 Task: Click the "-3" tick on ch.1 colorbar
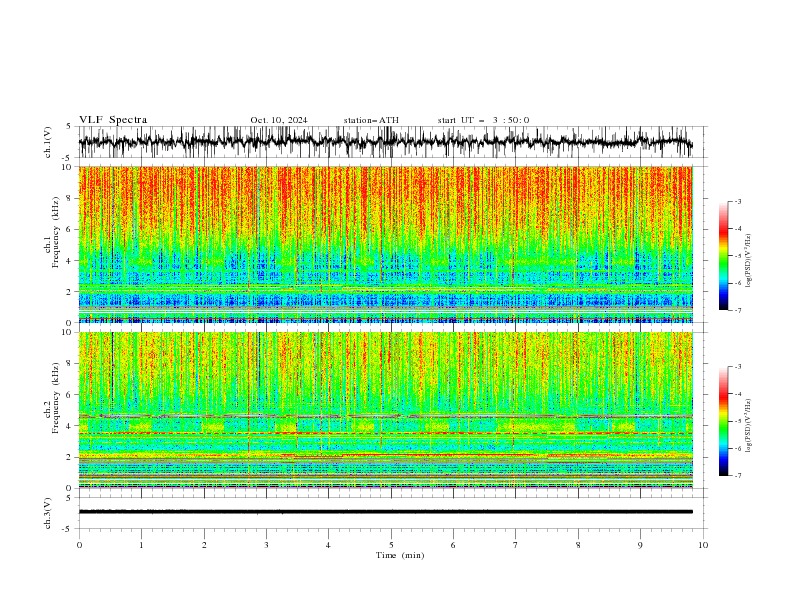737,201
